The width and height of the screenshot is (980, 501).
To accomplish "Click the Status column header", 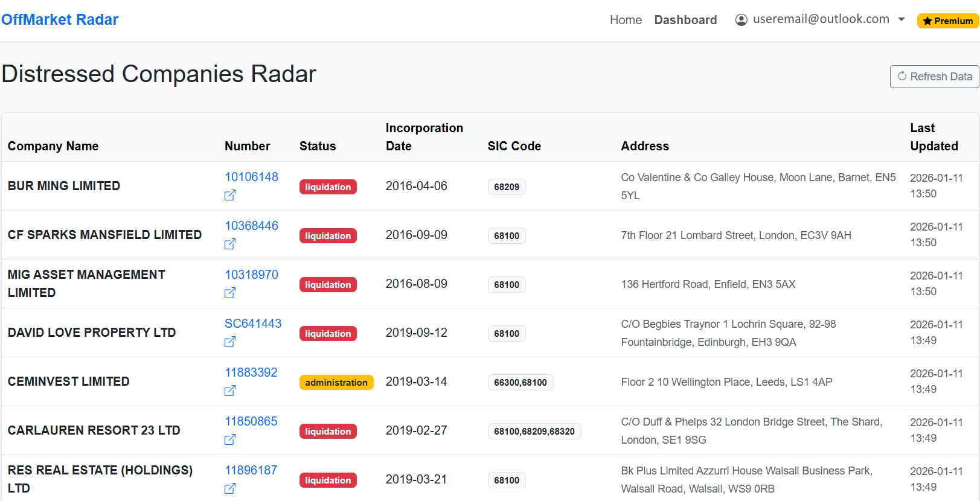I will [318, 146].
